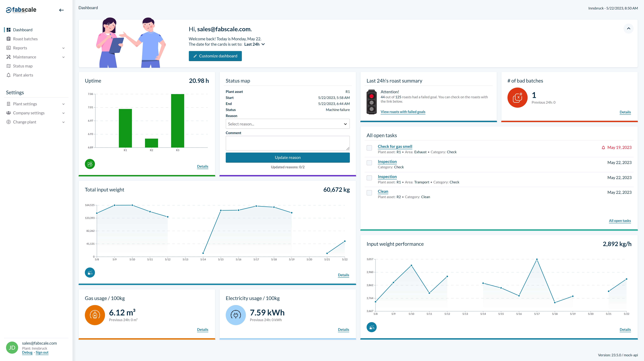
Task: Mark the R1 Transport Inspection task done
Action: [369, 178]
